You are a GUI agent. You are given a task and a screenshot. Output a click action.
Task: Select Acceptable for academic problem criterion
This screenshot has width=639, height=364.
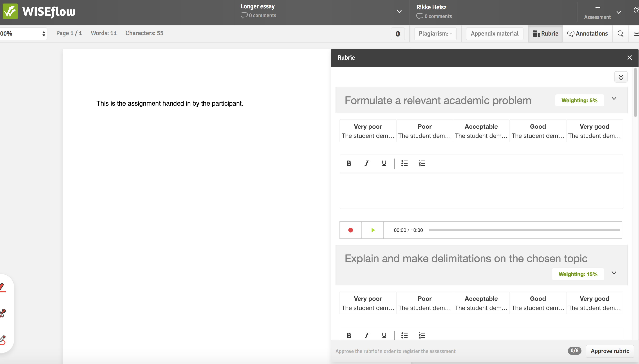tap(481, 131)
